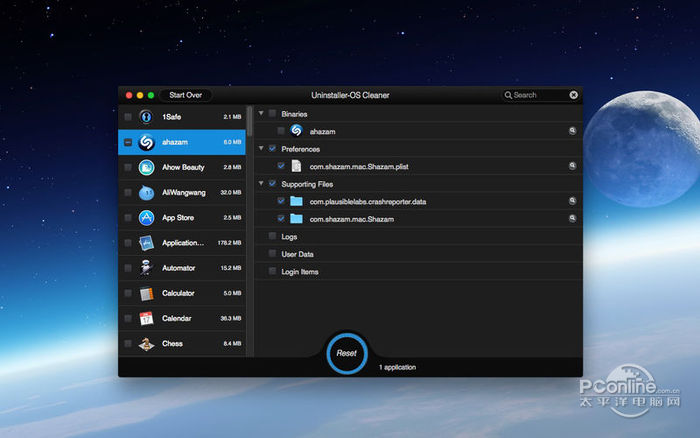Check the Binaries category checkbox
Image resolution: width=700 pixels, height=438 pixels.
(x=272, y=114)
